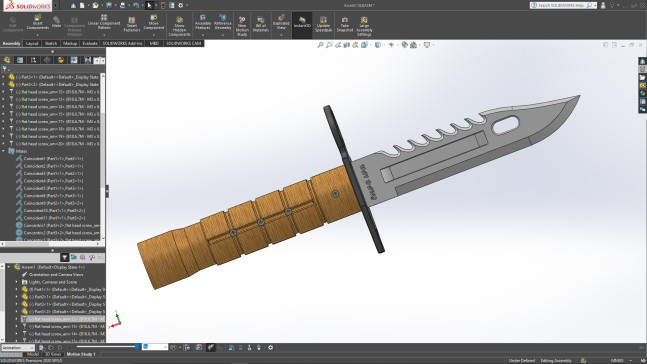The height and width of the screenshot is (364, 647).
Task: Click Update Speedpak
Action: click(323, 24)
